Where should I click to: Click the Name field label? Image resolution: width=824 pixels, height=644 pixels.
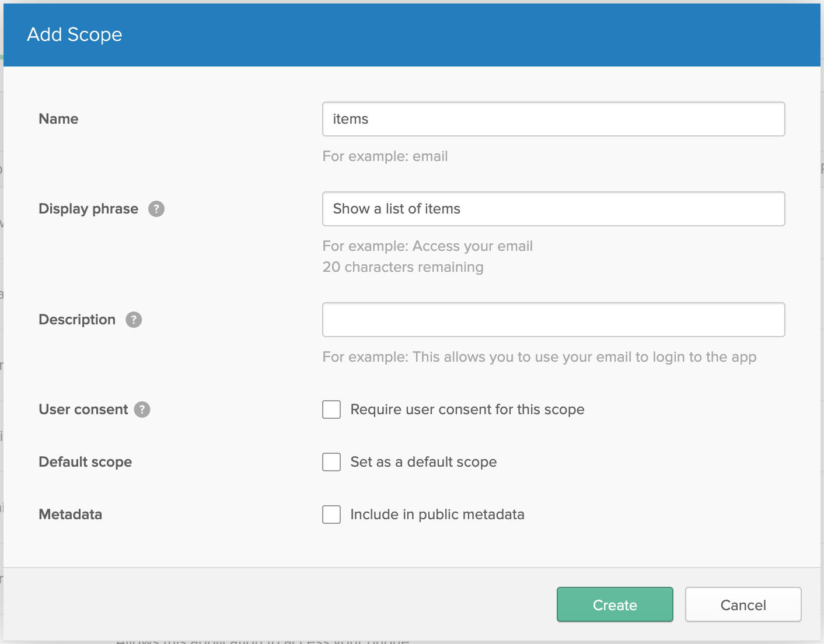(58, 119)
